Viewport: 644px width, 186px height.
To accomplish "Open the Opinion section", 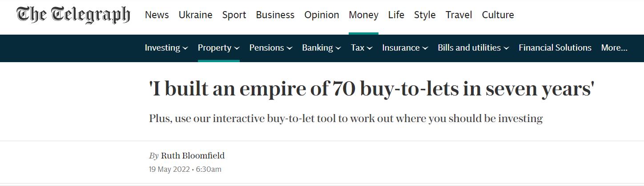I will [x=322, y=15].
